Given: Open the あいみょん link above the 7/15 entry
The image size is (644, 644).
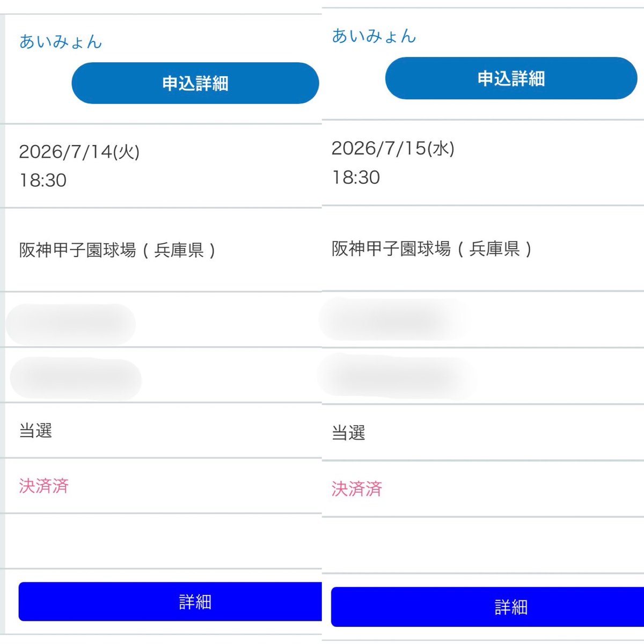Looking at the screenshot, I should (374, 36).
